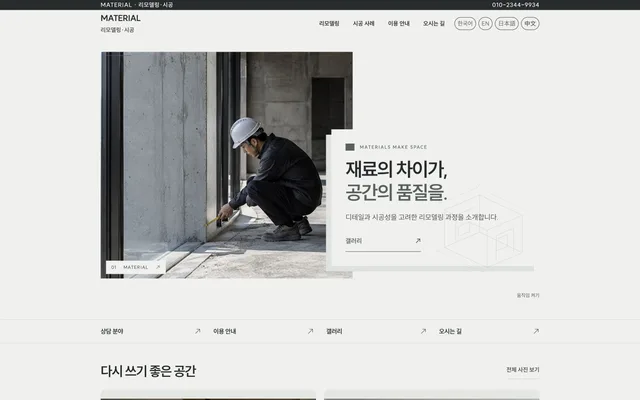
Task: Open the 이용 안내 quick link row
Action: tap(263, 331)
